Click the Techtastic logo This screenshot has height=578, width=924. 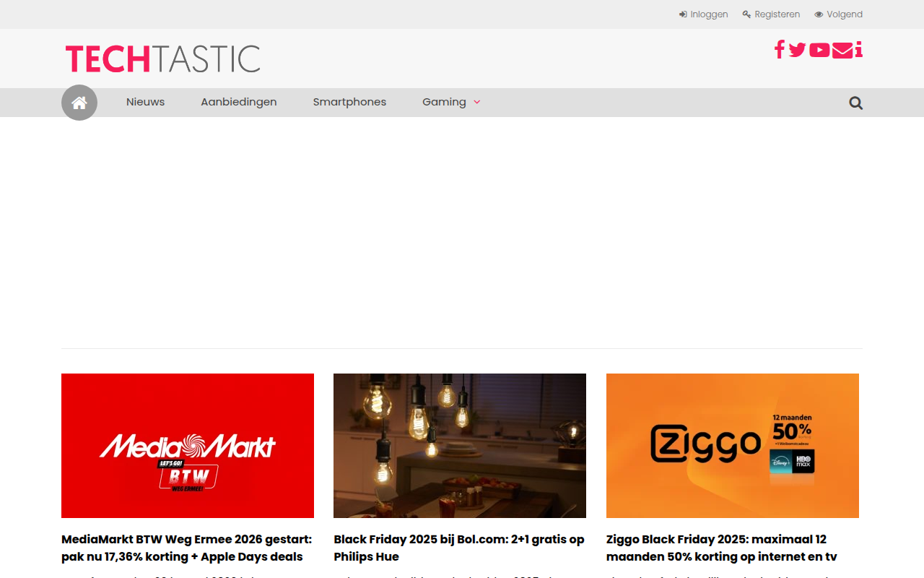(x=162, y=59)
